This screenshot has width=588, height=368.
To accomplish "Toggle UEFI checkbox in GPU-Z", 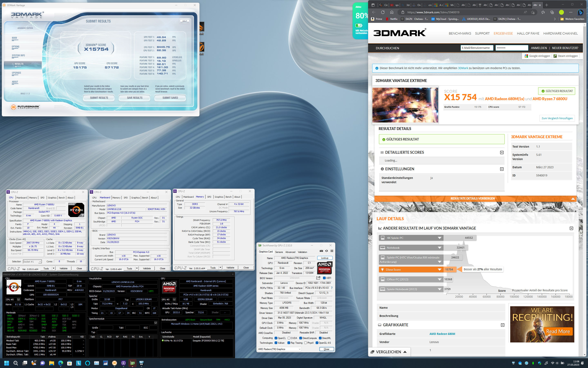I will click(x=324, y=278).
